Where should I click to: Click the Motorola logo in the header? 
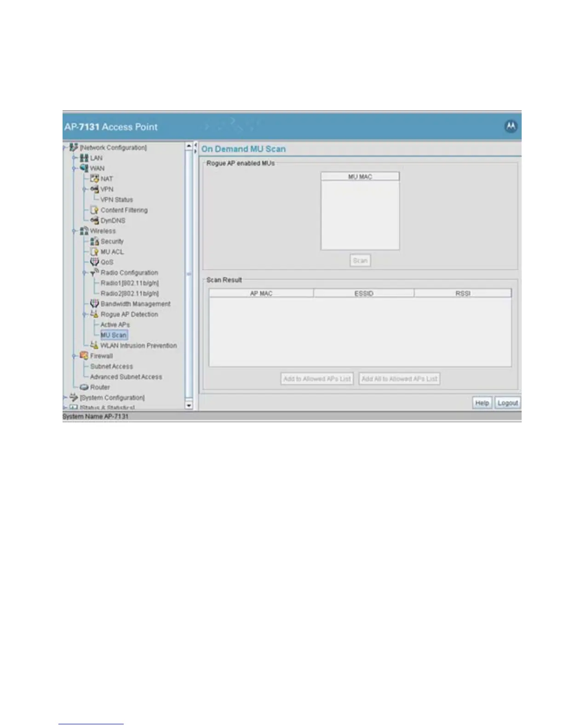(x=511, y=126)
